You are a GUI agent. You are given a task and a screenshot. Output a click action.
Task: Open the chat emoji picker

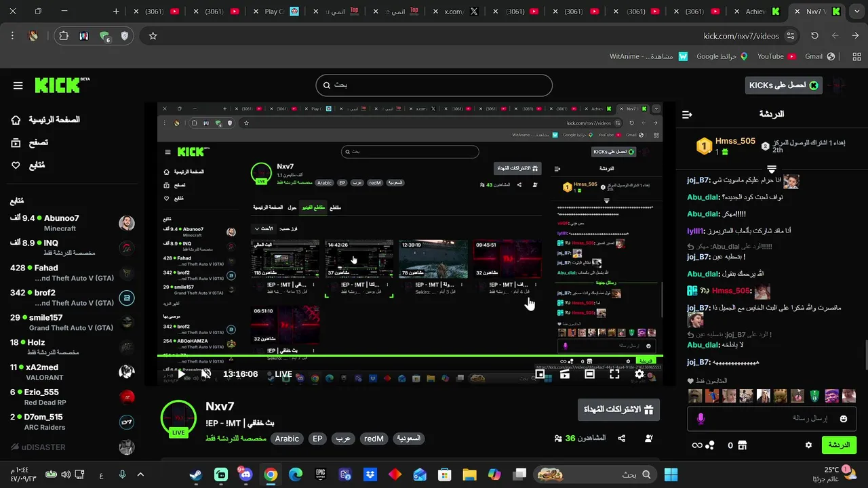844,419
